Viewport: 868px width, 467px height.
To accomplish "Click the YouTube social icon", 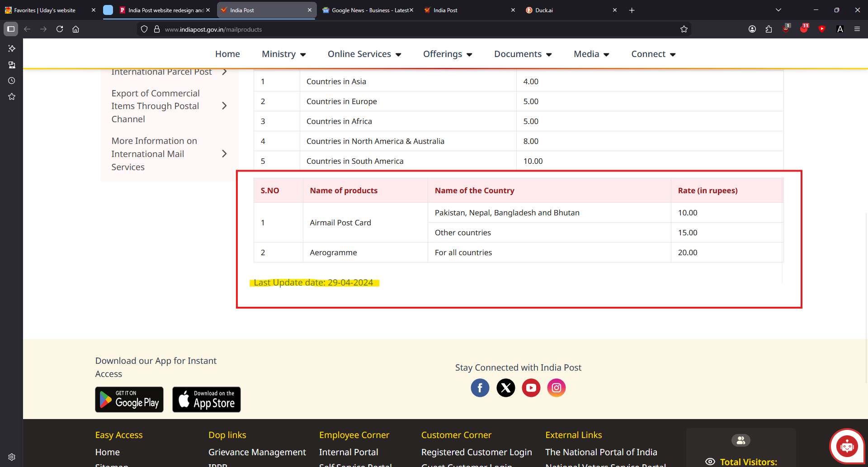I will 531,388.
